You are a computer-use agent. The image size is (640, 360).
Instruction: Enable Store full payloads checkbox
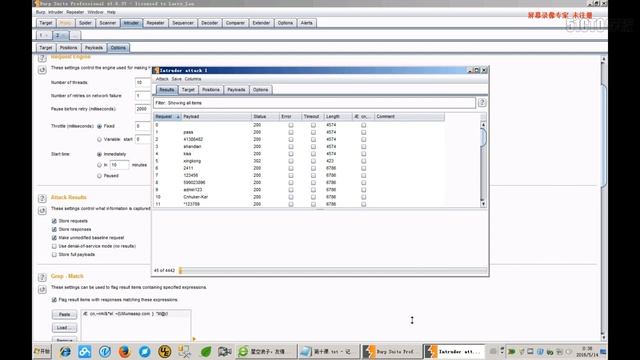click(x=54, y=254)
